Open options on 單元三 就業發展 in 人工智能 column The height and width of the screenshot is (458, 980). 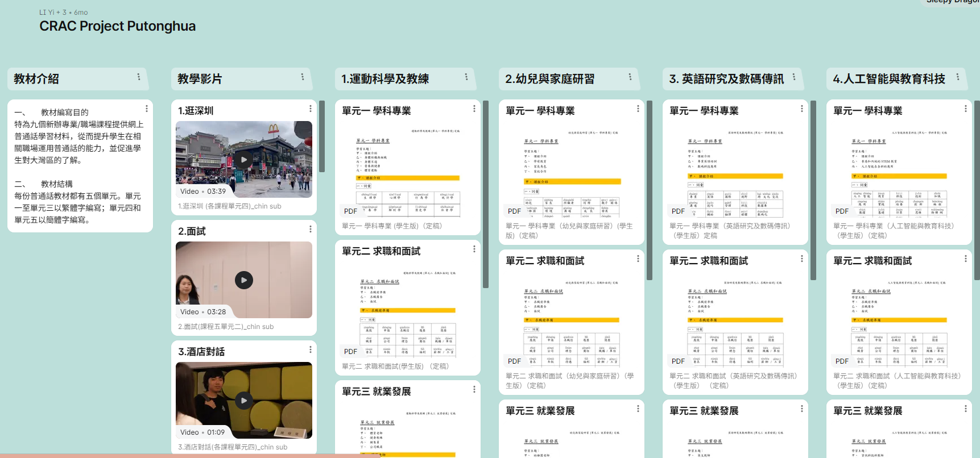[x=966, y=409]
